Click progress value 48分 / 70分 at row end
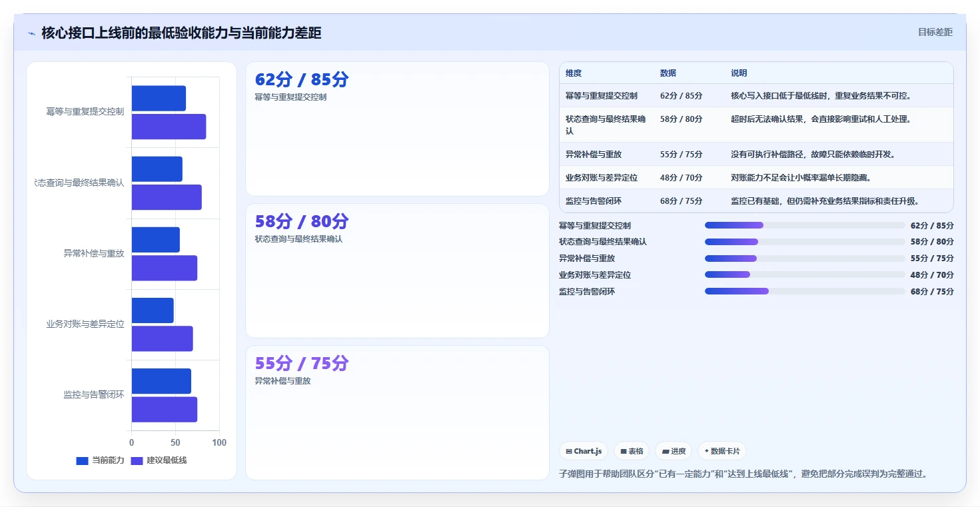Image resolution: width=980 pixels, height=507 pixels. coord(932,274)
